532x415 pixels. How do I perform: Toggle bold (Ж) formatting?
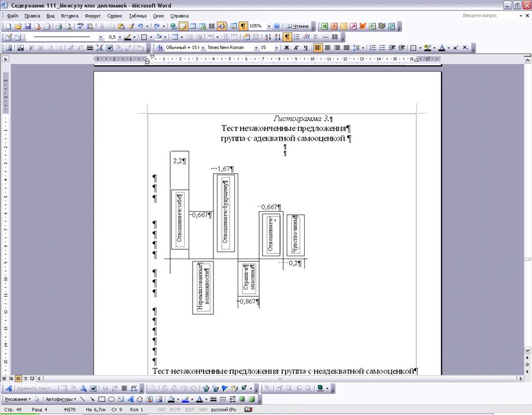click(x=287, y=48)
